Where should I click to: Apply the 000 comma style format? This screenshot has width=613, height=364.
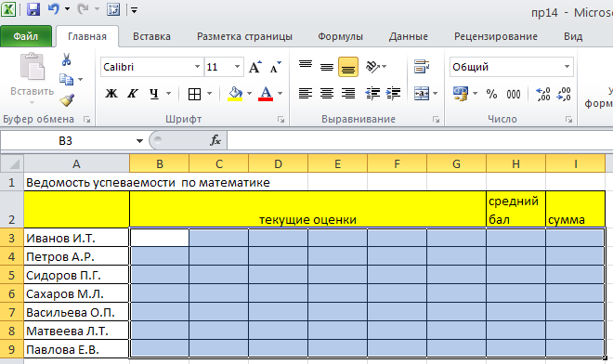[x=514, y=94]
